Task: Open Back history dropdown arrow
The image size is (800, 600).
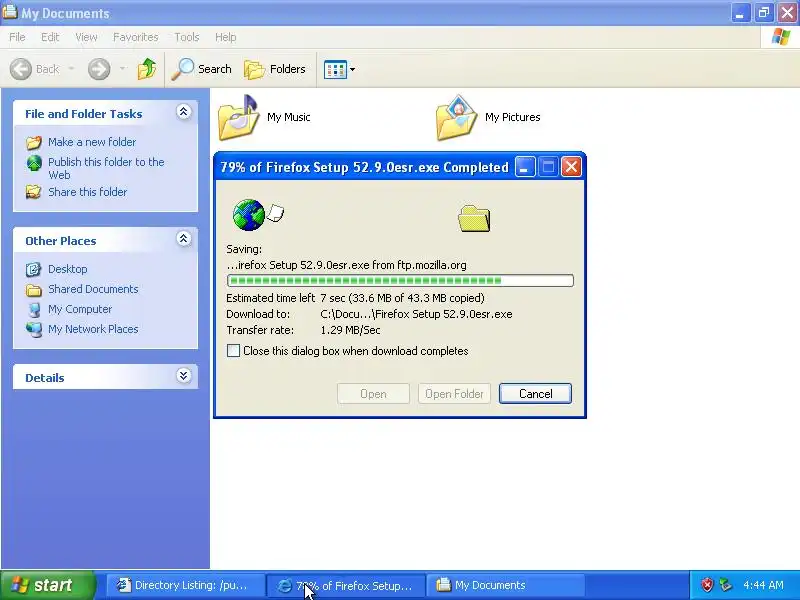Action: tap(71, 69)
